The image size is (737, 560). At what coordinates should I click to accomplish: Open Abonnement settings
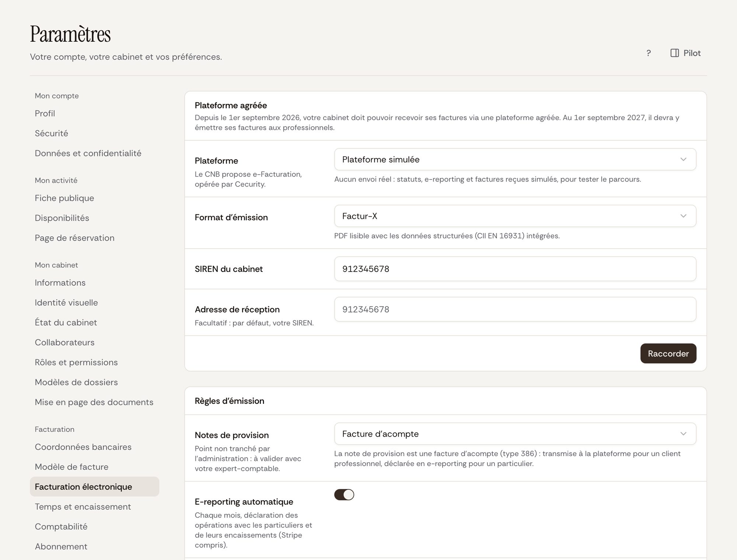tap(94, 546)
